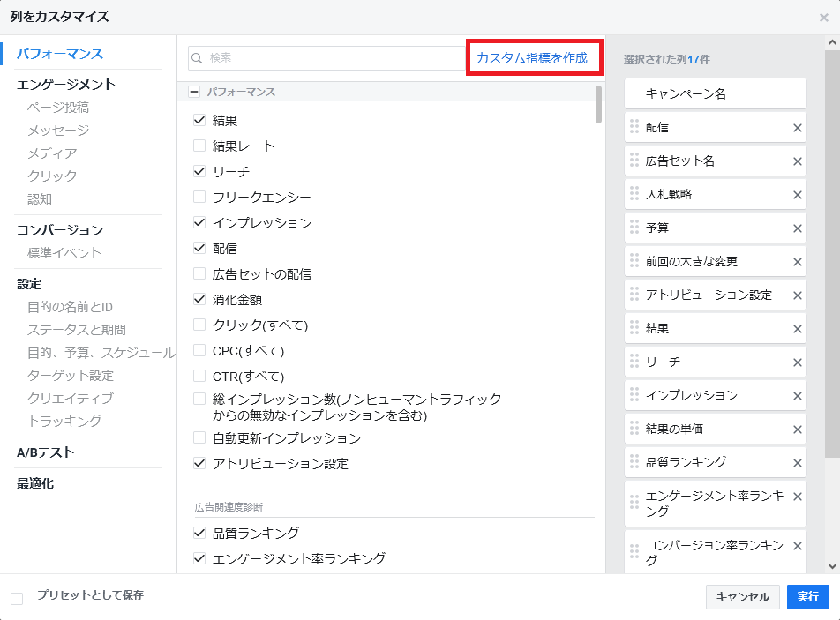Click the 検索 input field
Image resolution: width=840 pixels, height=620 pixels.
point(335,58)
